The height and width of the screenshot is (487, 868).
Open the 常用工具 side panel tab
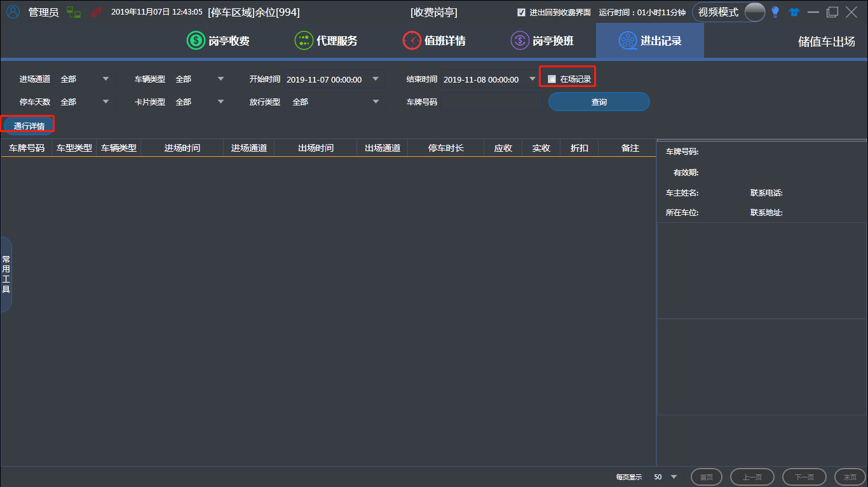click(6, 274)
